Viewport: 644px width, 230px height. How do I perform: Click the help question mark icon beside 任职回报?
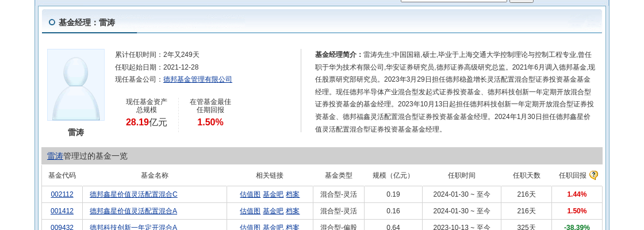click(593, 175)
